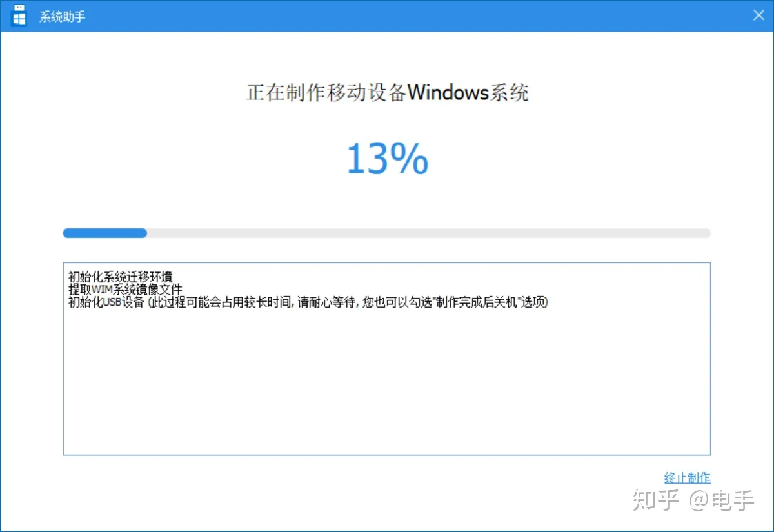Screen dimensions: 774x532
Task: Select log line 初始化系统迁移环境
Action: (x=120, y=278)
